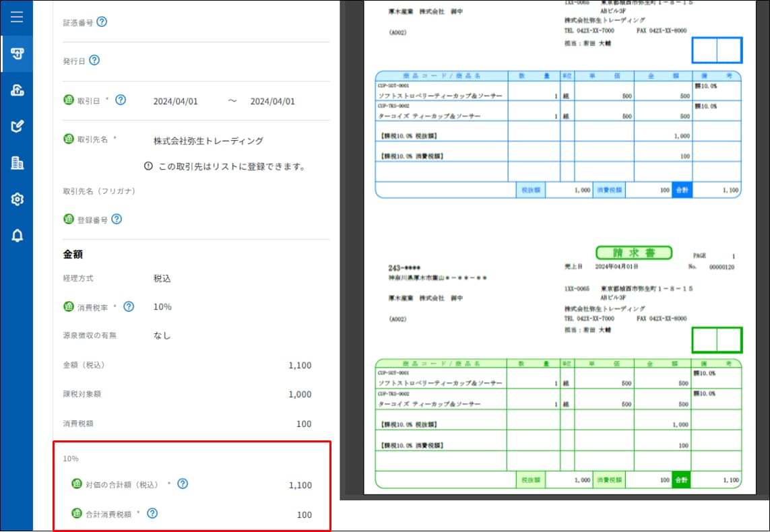Click help icon beside 発行日
This screenshot has height=532, width=770.
tap(94, 61)
